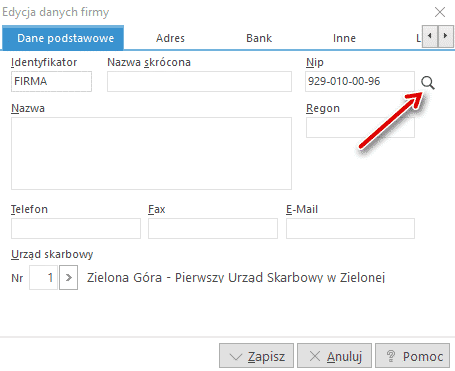Click the Nip field with 929-010-00-96
The image size is (455, 371).
(360, 81)
